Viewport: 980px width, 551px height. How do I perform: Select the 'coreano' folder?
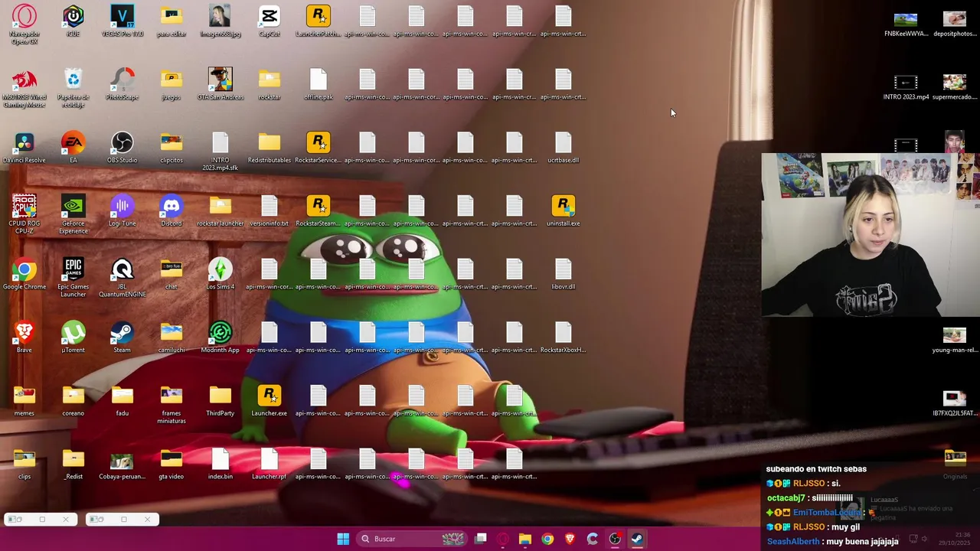coord(73,400)
